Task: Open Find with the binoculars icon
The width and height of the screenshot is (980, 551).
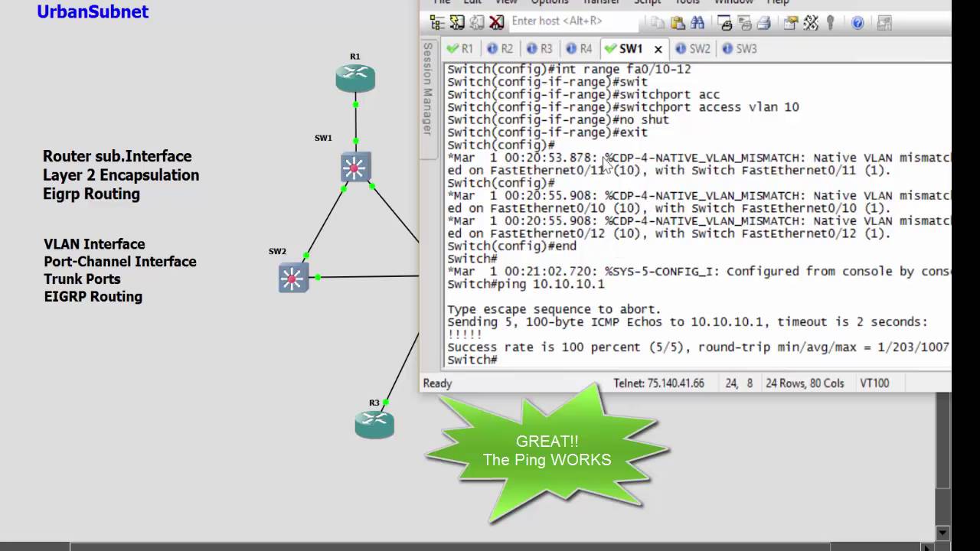Action: [x=697, y=23]
